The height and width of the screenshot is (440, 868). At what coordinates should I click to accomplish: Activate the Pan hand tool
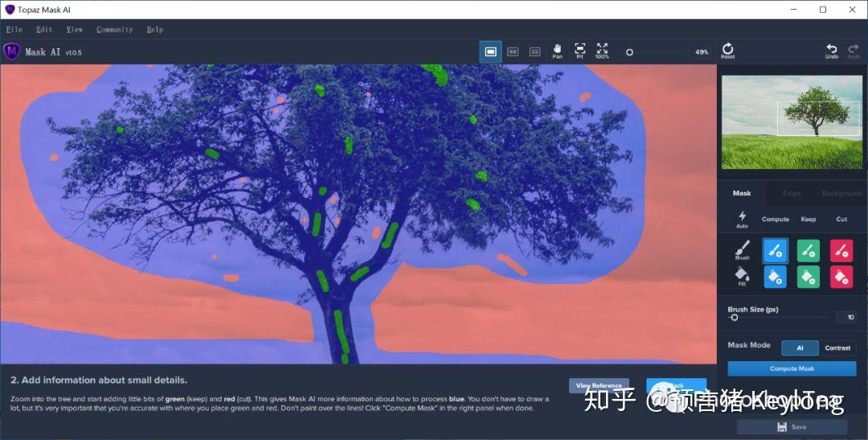coord(558,51)
